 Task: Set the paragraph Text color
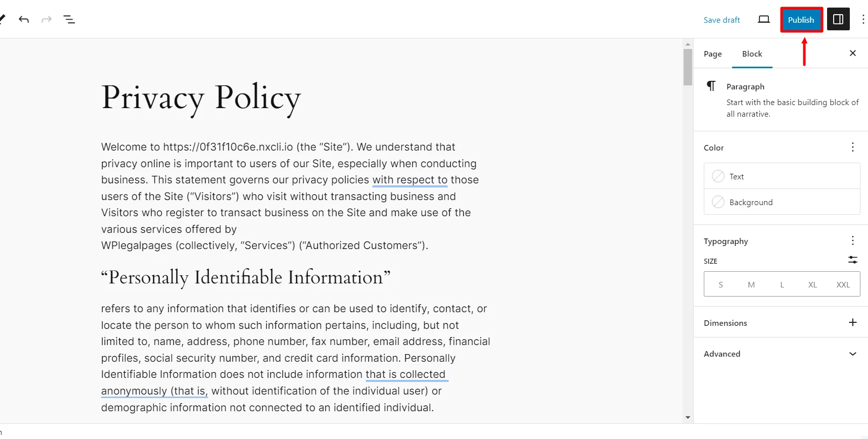(737, 176)
